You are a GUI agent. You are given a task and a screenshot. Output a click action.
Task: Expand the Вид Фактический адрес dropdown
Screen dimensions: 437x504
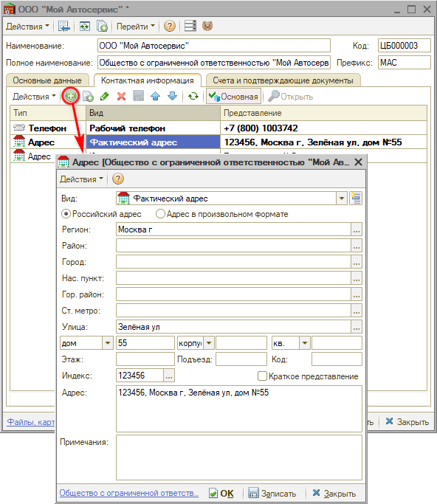click(x=342, y=199)
